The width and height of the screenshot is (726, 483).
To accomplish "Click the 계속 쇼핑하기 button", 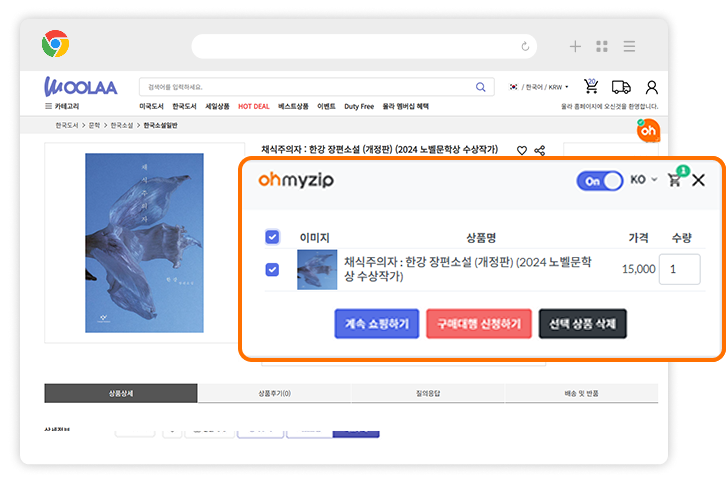I will tap(376, 324).
